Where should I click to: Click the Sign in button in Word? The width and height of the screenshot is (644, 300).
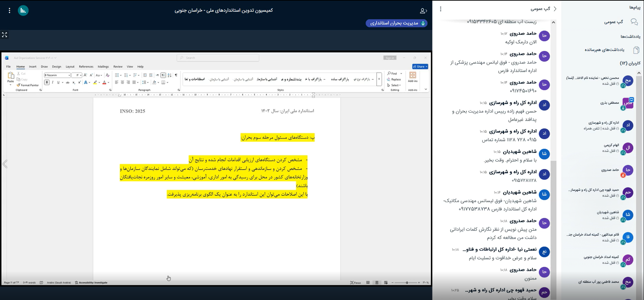point(390,58)
